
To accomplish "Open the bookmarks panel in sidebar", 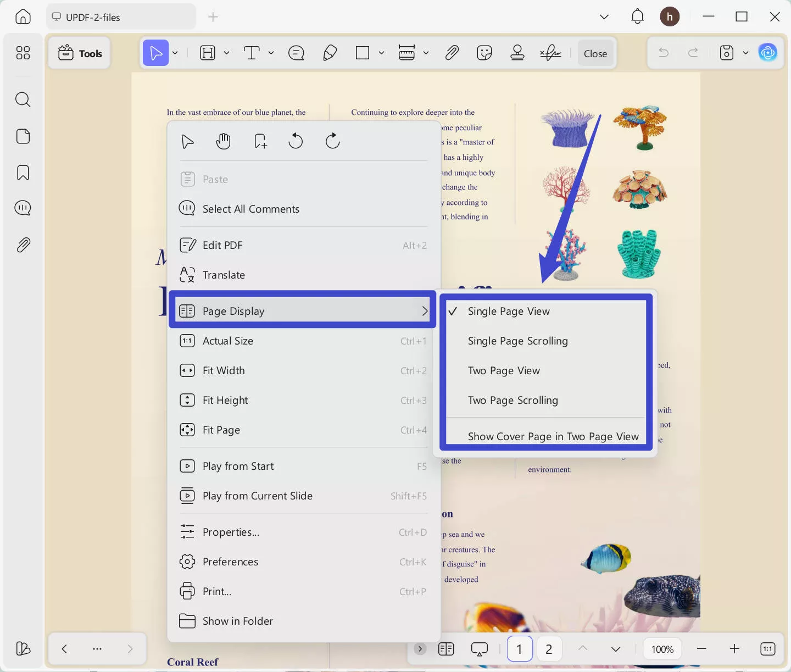I will click(23, 173).
